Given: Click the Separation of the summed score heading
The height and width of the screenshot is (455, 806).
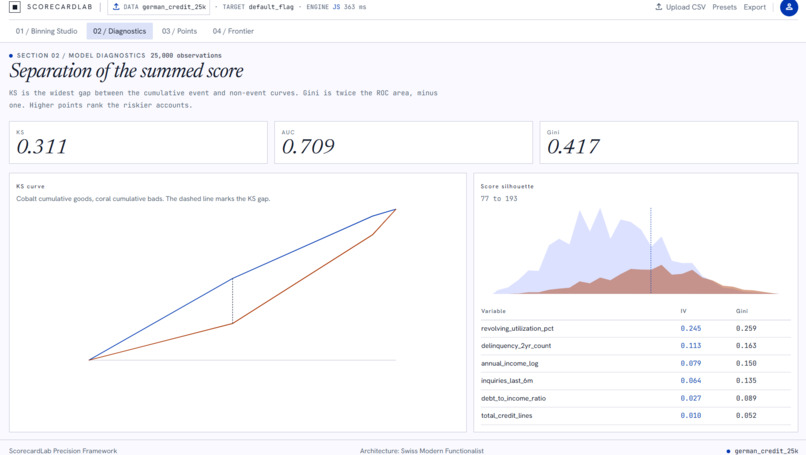Looking at the screenshot, I should point(126,71).
